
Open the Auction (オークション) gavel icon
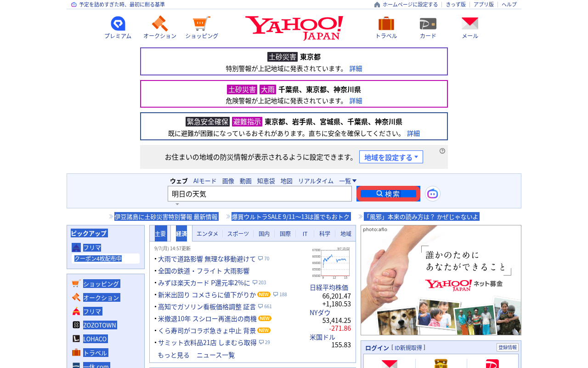[x=160, y=23]
